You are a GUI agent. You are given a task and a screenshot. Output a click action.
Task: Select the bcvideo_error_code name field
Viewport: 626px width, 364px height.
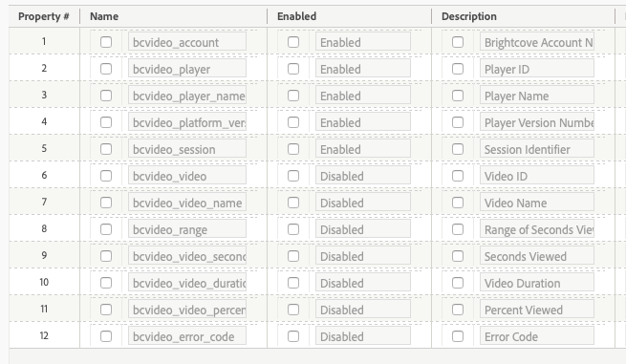(187, 336)
